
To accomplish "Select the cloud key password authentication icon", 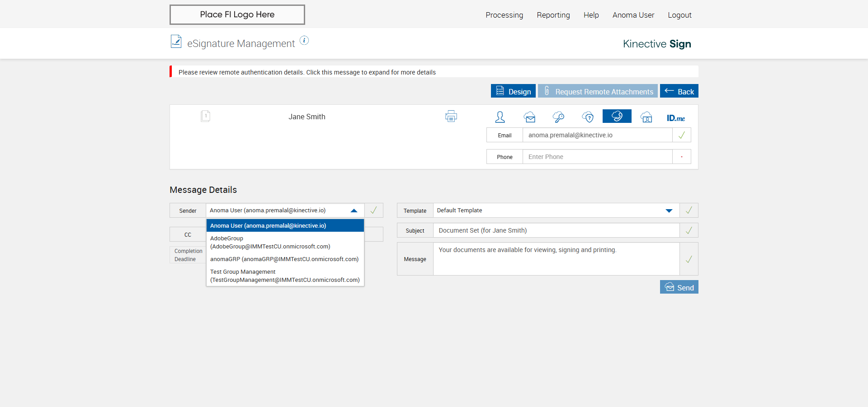I will [558, 117].
